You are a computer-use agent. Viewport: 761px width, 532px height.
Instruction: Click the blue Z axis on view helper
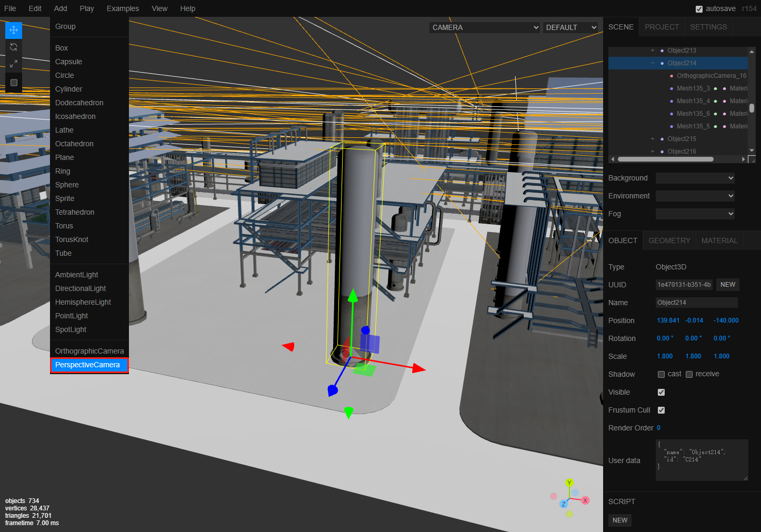(x=564, y=504)
